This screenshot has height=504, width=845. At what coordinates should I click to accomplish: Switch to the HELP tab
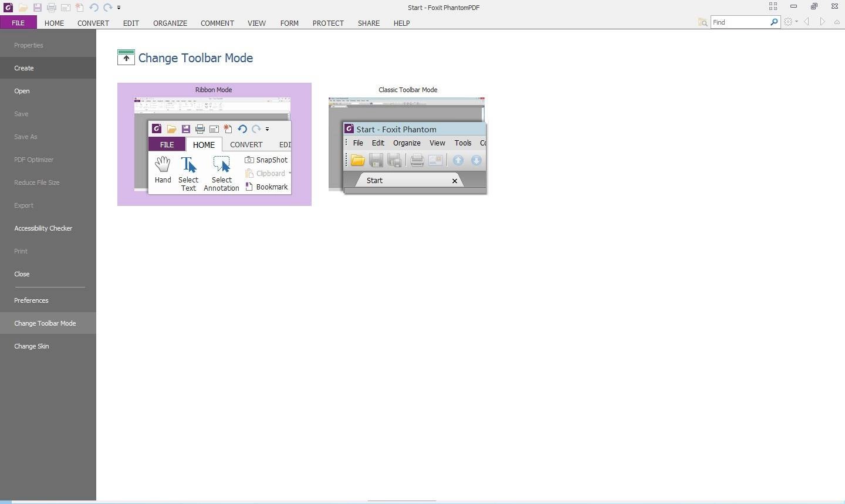point(401,23)
